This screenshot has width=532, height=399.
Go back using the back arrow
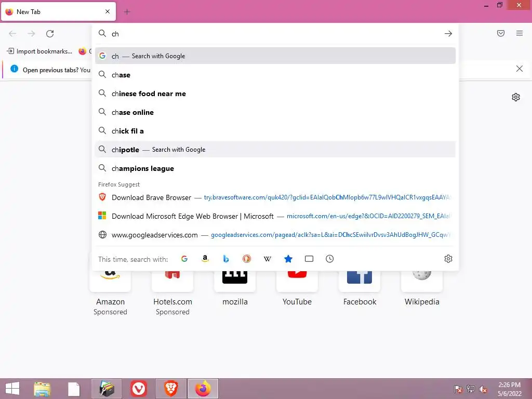pos(12,34)
